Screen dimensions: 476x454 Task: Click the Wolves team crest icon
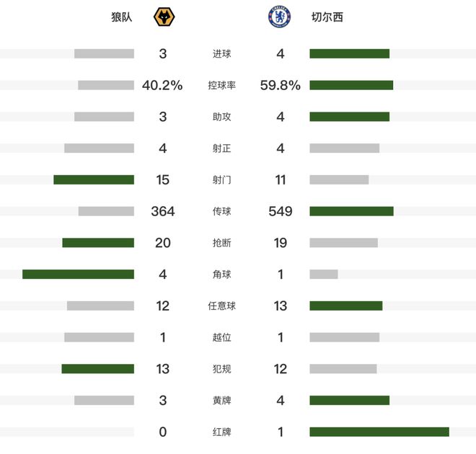[164, 17]
